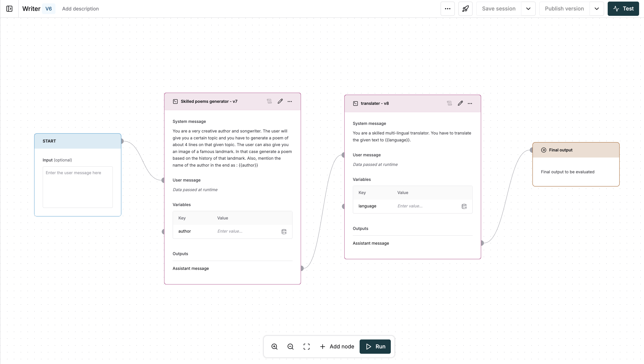The height and width of the screenshot is (364, 644).
Task: Click the Run button
Action: point(375,346)
